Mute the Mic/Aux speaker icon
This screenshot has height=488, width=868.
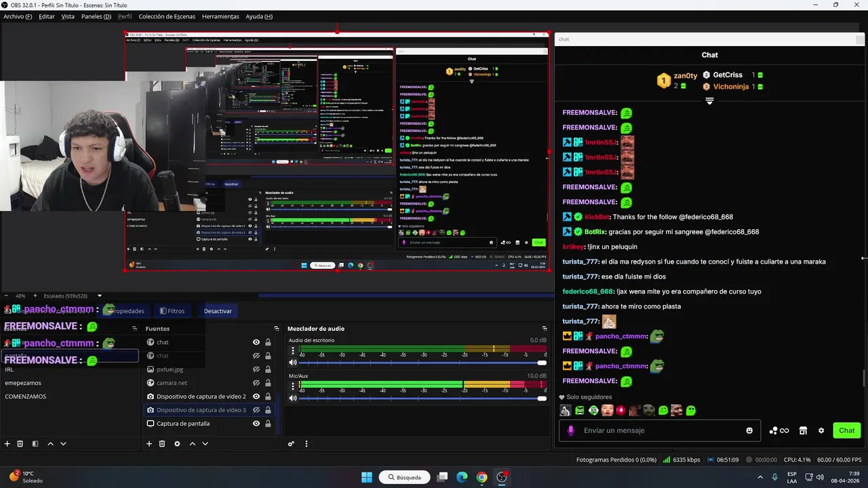pos(293,398)
